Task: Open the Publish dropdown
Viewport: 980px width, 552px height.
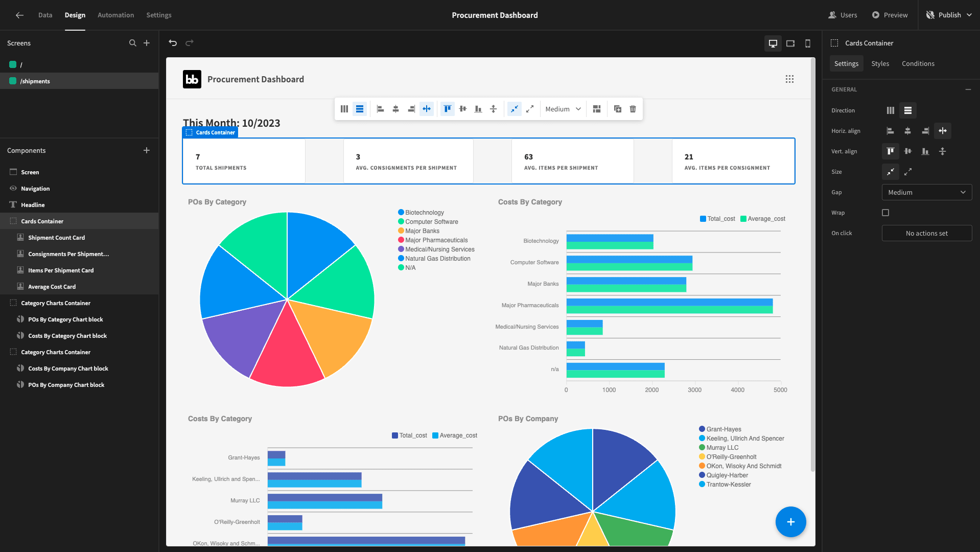Action: (x=949, y=15)
